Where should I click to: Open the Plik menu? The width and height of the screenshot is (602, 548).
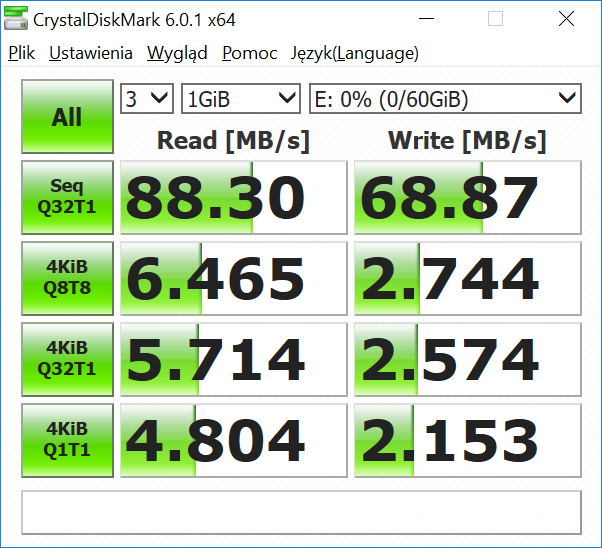21,53
